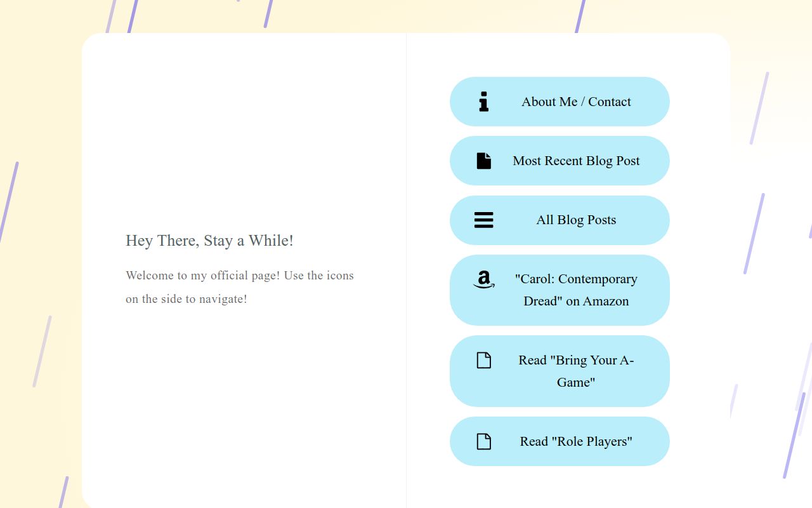812x508 pixels.
Task: Click the info icon on About Me button
Action: click(483, 102)
